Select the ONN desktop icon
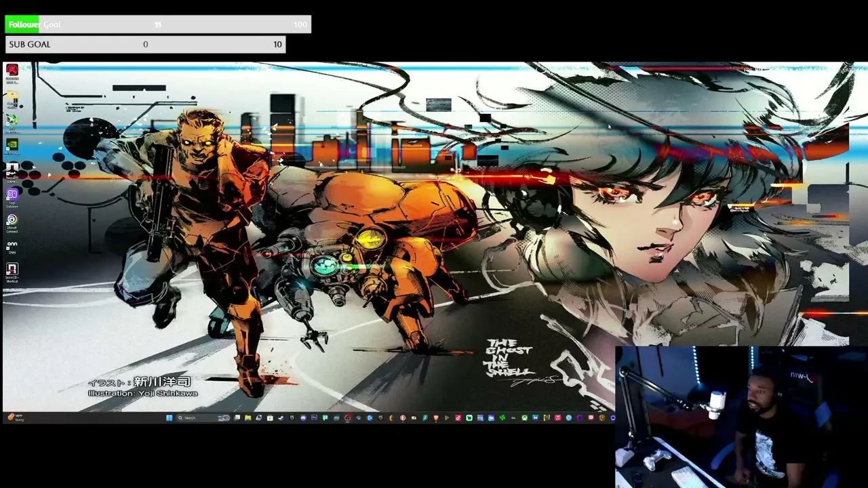The height and width of the screenshot is (488, 868). click(x=12, y=247)
